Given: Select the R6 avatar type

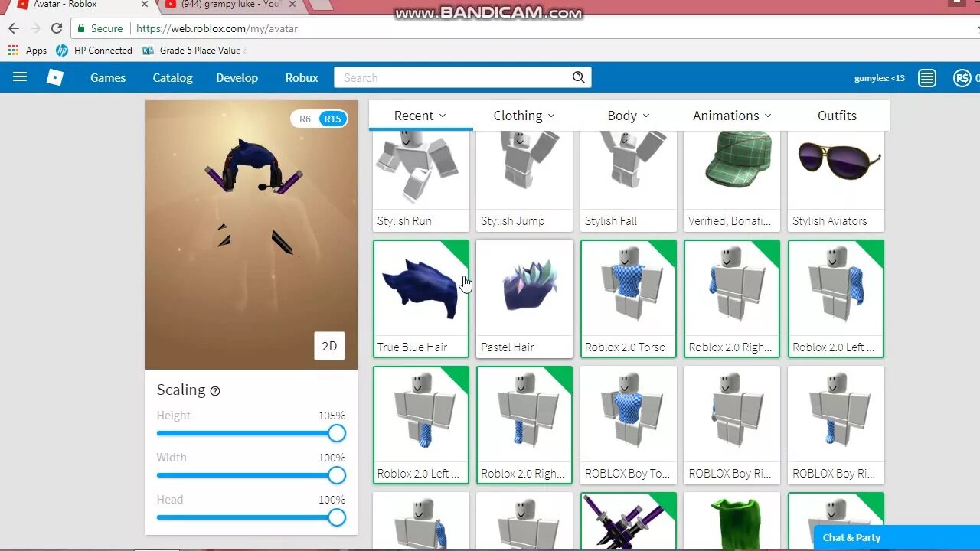Looking at the screenshot, I should [x=305, y=119].
